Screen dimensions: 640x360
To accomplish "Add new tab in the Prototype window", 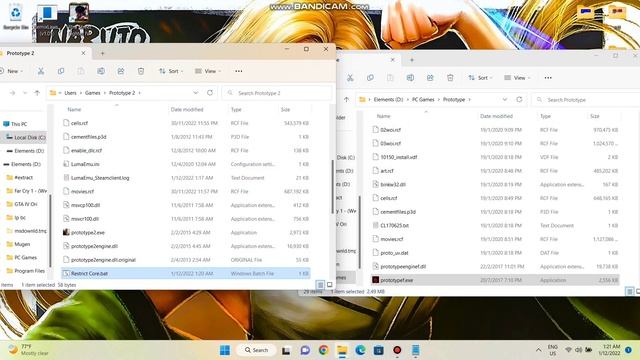I will coord(412,60).
